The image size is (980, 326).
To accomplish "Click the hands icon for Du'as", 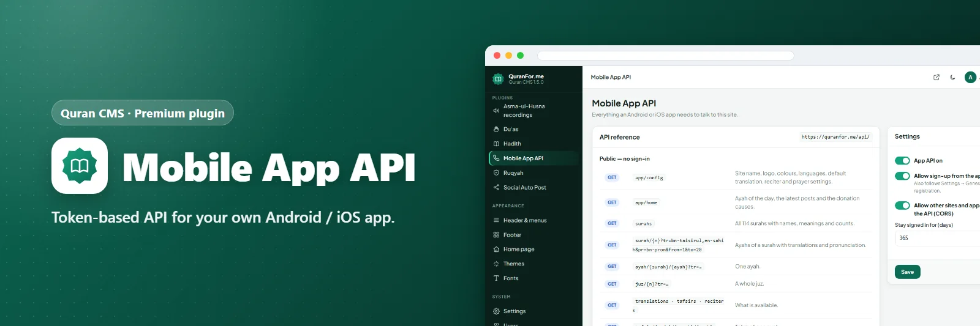I will [496, 129].
